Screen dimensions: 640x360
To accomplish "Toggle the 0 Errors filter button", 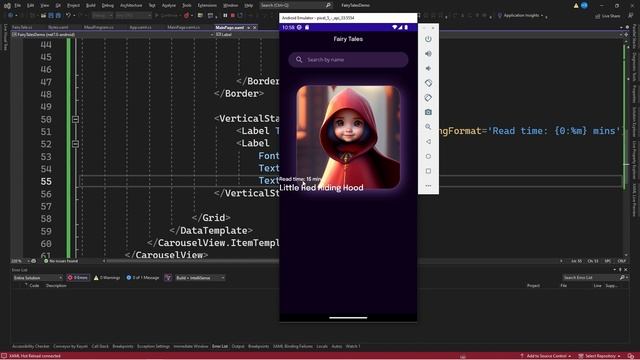I will [x=78, y=278].
